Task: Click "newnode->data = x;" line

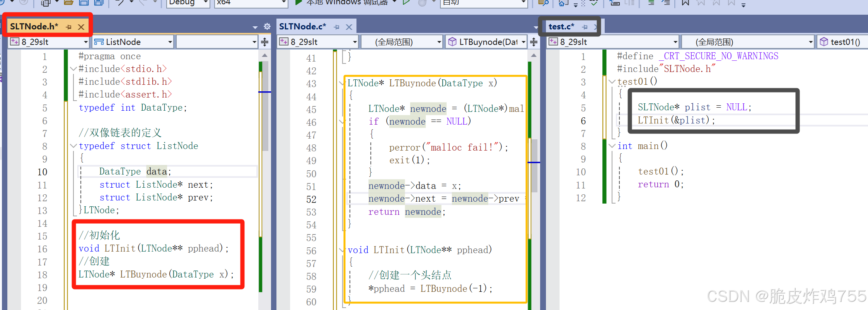Action: 414,186
